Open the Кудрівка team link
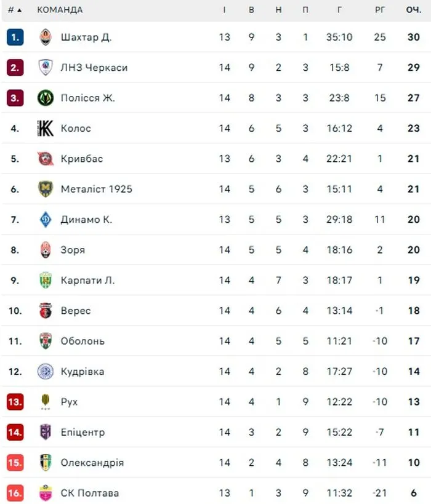 tap(83, 372)
